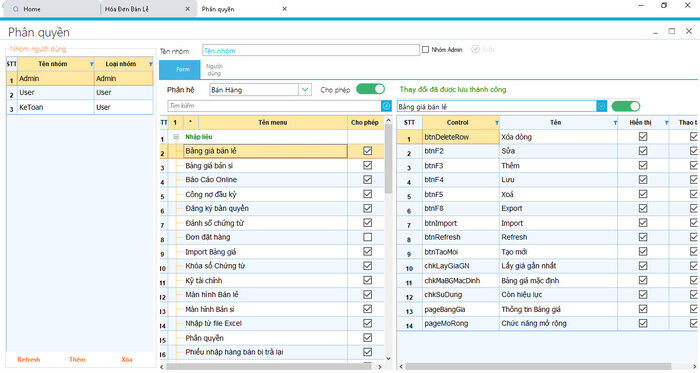
Task: Click the Home tab search icon
Action: (x=16, y=9)
